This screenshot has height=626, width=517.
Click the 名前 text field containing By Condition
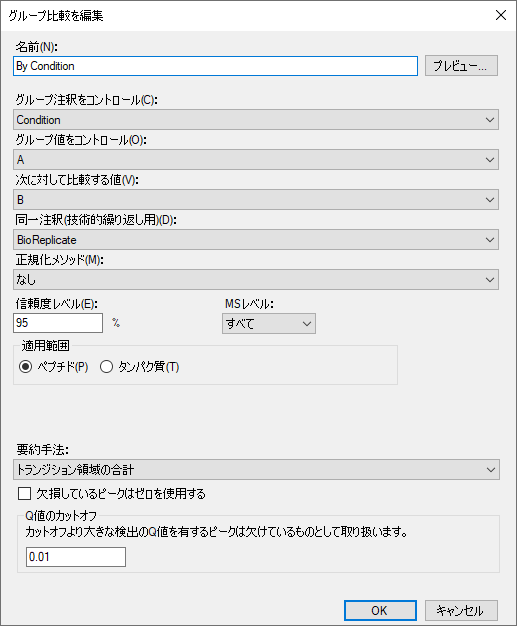point(215,66)
